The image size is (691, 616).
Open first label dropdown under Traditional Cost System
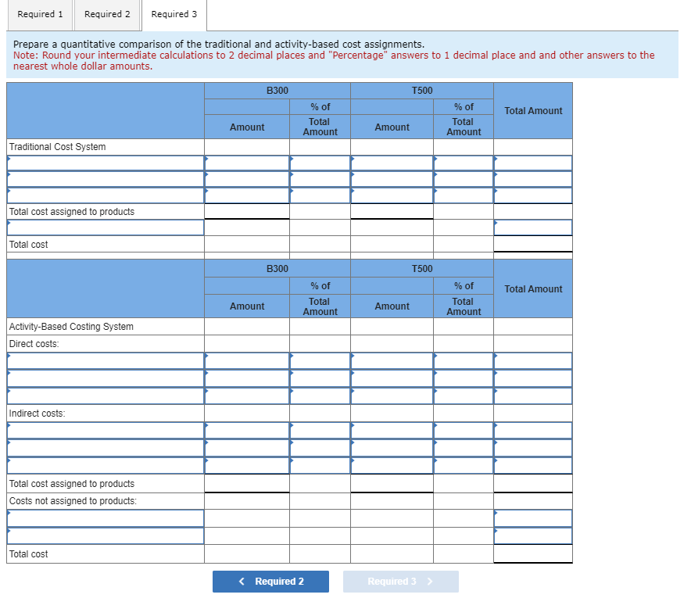click(x=106, y=163)
